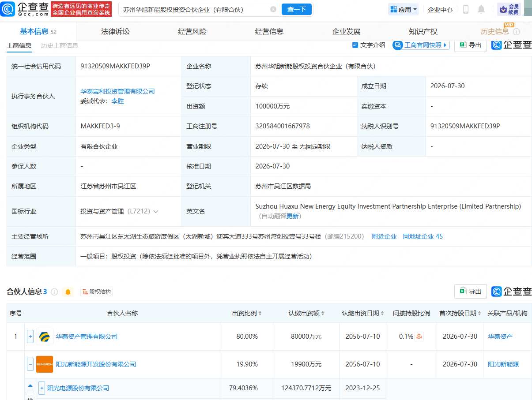Open 企业中心 link

[x=440, y=9]
